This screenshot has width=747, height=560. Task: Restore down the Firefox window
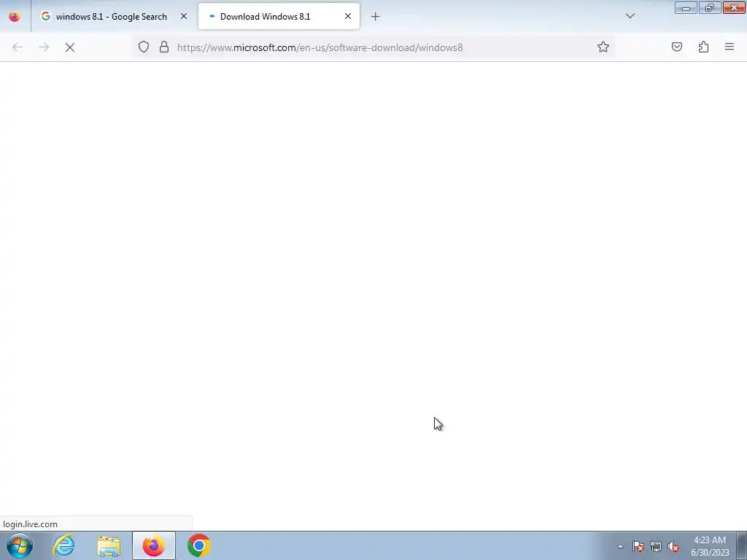tap(710, 8)
